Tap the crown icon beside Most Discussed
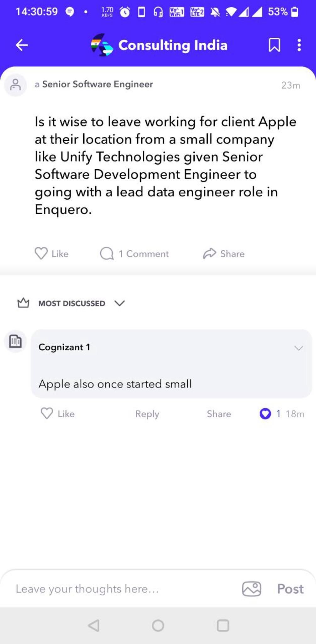 point(23,303)
